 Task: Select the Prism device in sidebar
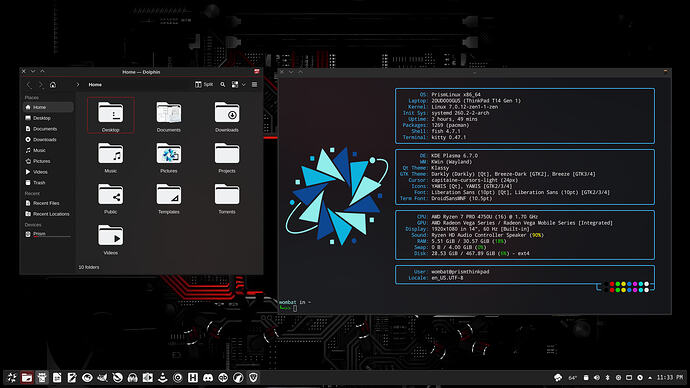48,234
